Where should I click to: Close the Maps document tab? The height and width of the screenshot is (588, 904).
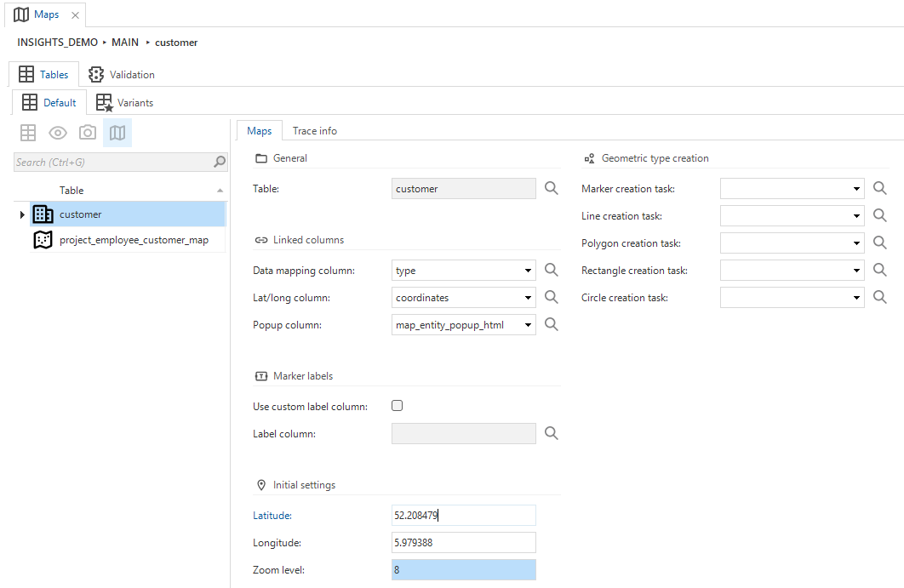coord(75,15)
